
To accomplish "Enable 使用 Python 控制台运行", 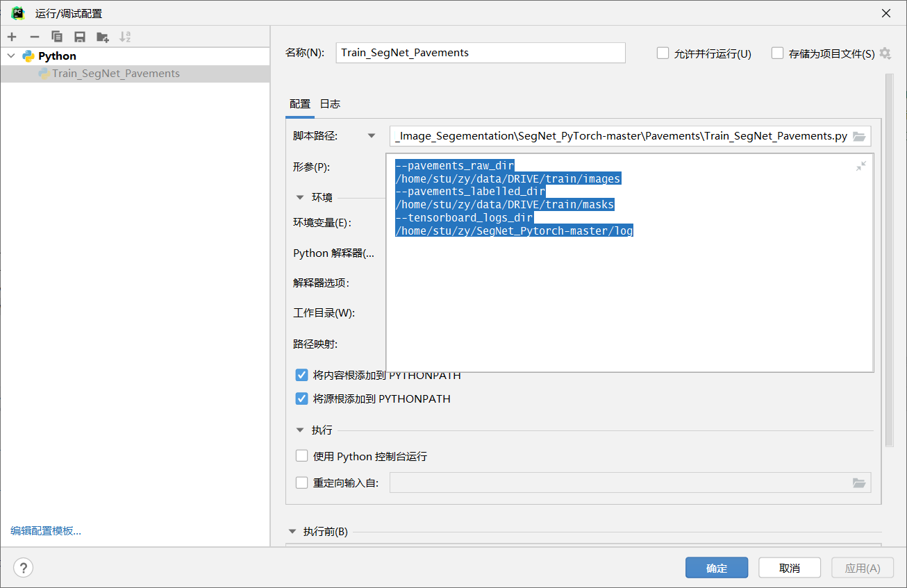I will coord(301,455).
